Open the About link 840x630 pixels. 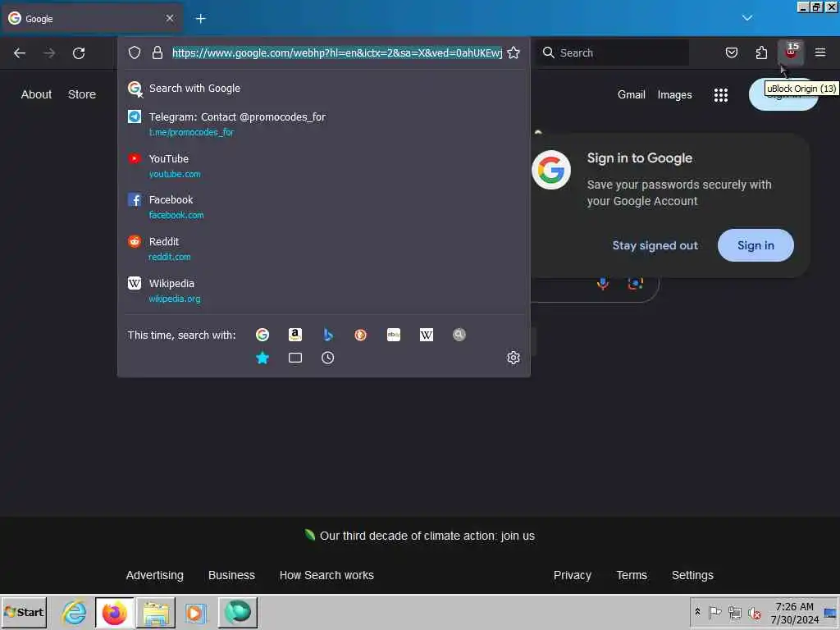point(36,94)
